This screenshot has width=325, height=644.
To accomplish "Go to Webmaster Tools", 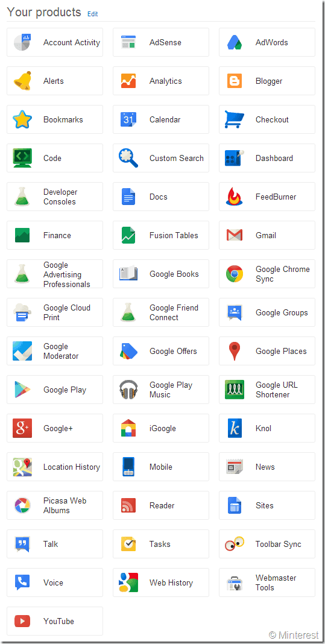I will pos(267,583).
